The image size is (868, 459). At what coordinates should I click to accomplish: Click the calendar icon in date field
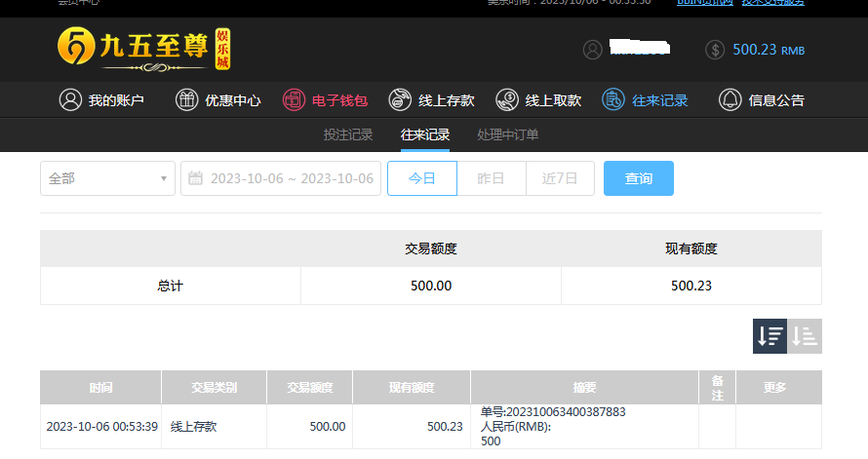coord(195,178)
